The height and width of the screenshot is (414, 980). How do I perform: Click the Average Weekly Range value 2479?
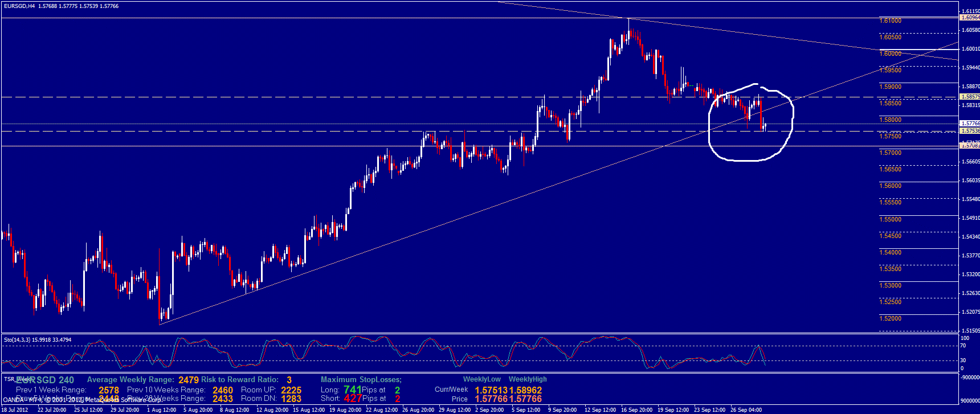coord(189,380)
